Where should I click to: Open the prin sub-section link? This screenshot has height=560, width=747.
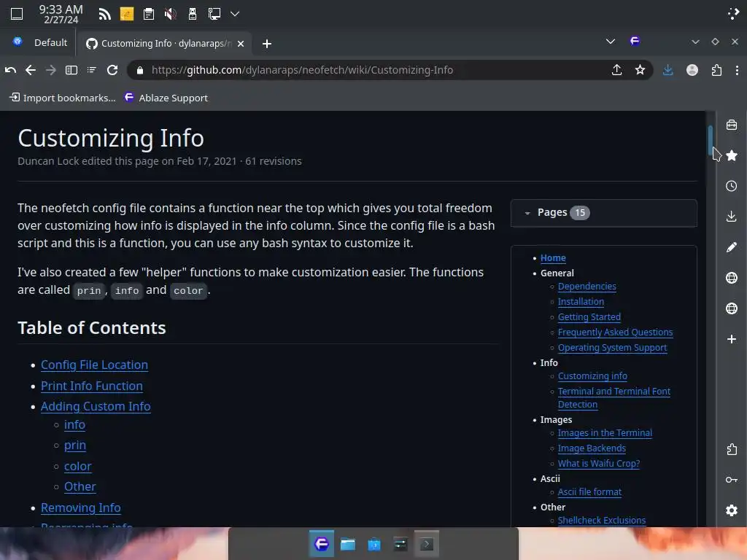[75, 445]
